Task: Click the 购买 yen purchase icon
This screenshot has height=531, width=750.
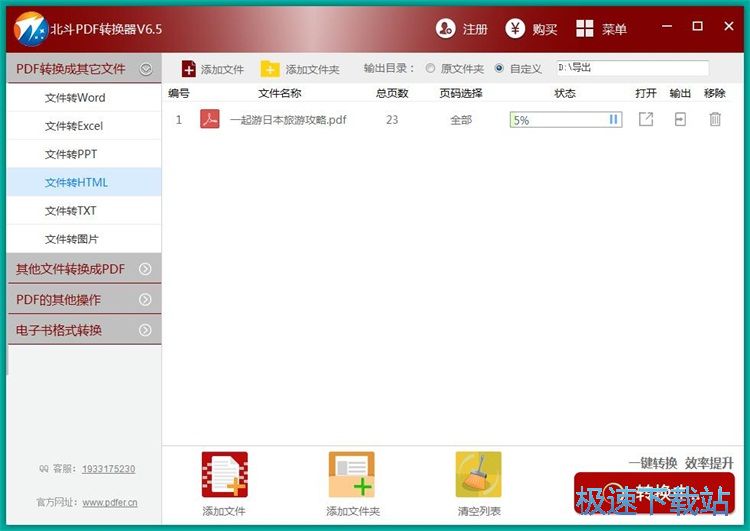Action: coord(515,29)
